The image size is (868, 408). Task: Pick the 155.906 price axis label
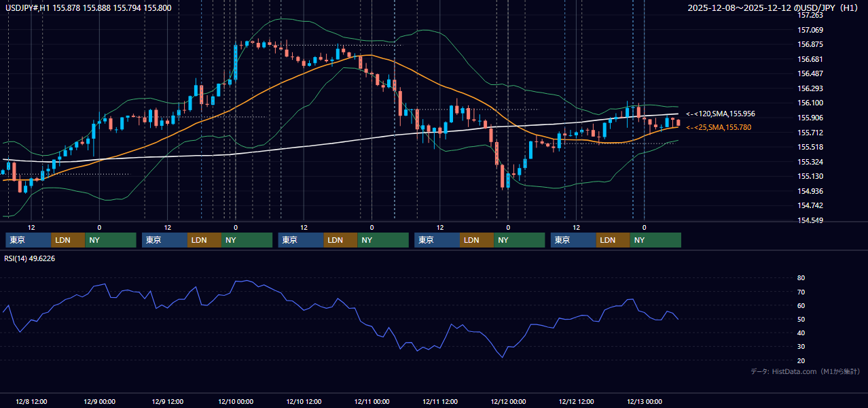pos(810,118)
